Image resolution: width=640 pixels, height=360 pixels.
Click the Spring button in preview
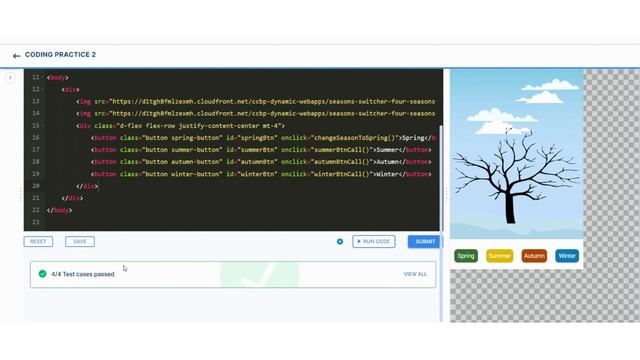(466, 256)
